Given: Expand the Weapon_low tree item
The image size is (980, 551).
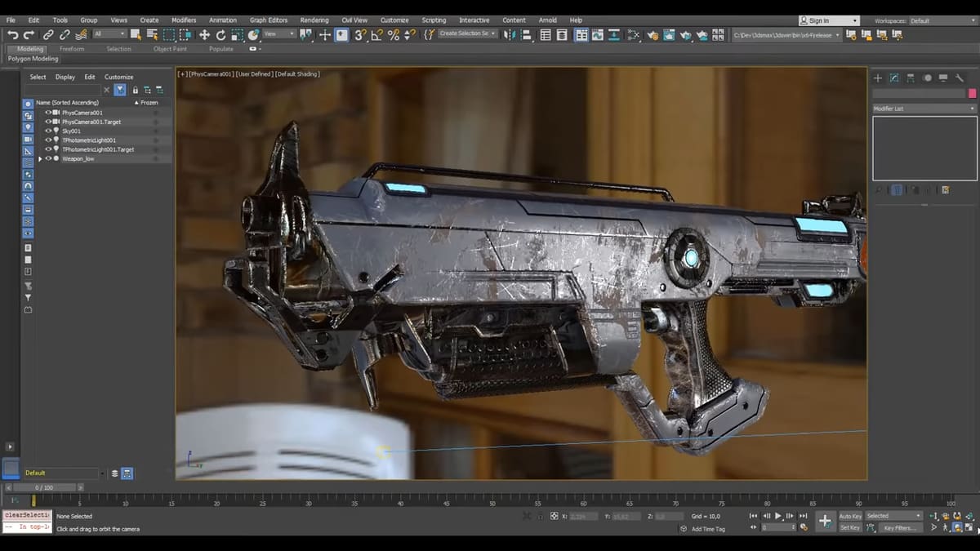Looking at the screenshot, I should (40, 158).
